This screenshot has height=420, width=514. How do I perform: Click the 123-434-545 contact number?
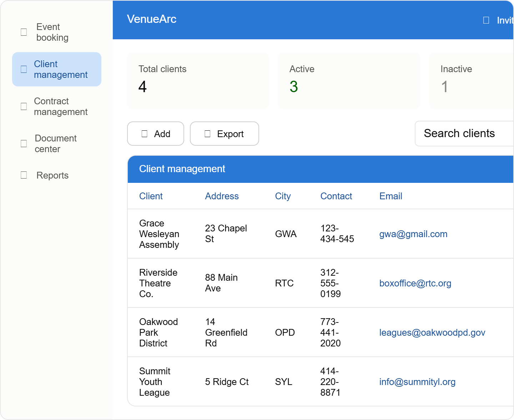point(337,234)
